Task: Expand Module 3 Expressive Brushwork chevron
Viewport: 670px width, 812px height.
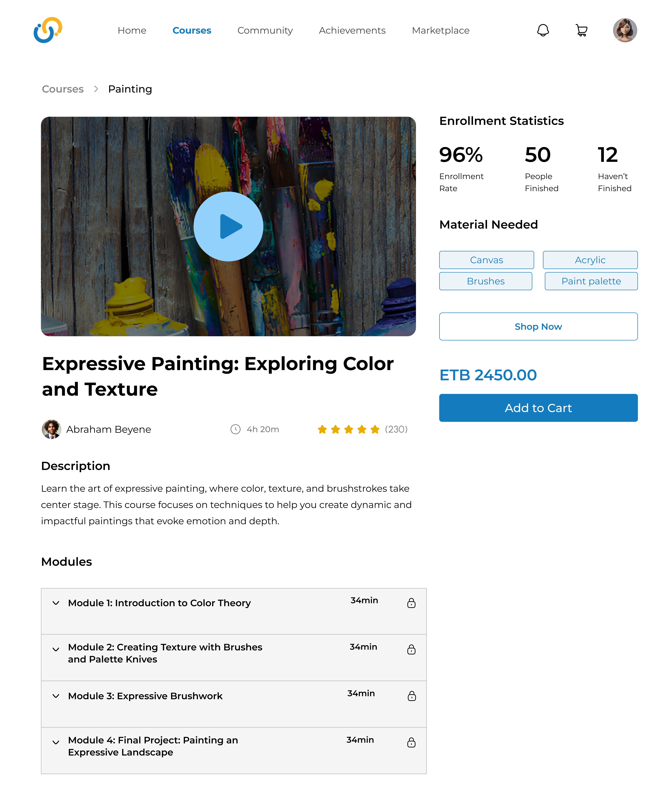Action: (x=56, y=696)
